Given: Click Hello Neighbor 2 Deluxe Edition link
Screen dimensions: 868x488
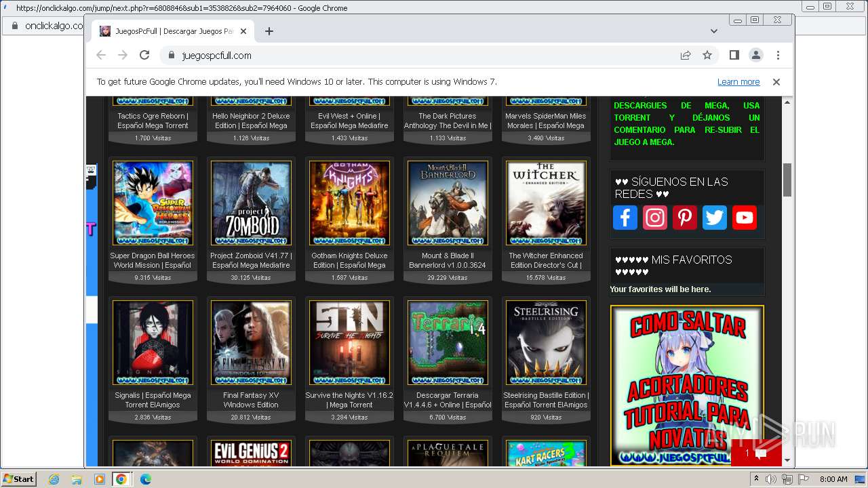Looking at the screenshot, I should (x=251, y=121).
